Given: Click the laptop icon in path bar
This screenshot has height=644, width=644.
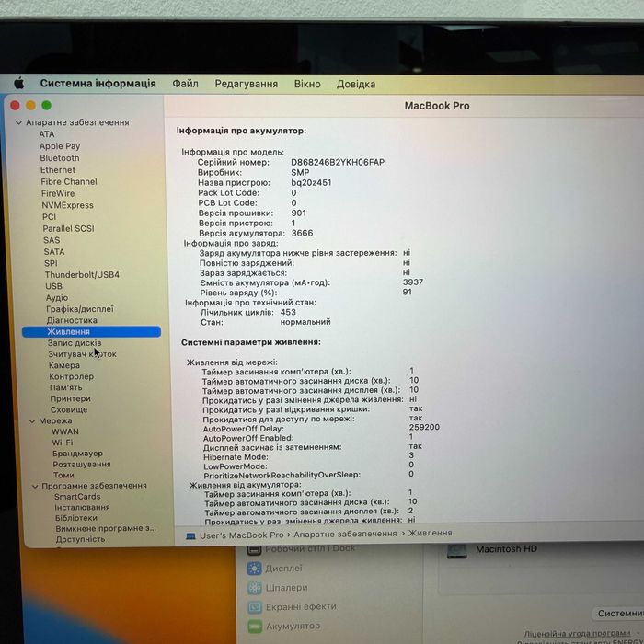Looking at the screenshot, I should [x=190, y=536].
